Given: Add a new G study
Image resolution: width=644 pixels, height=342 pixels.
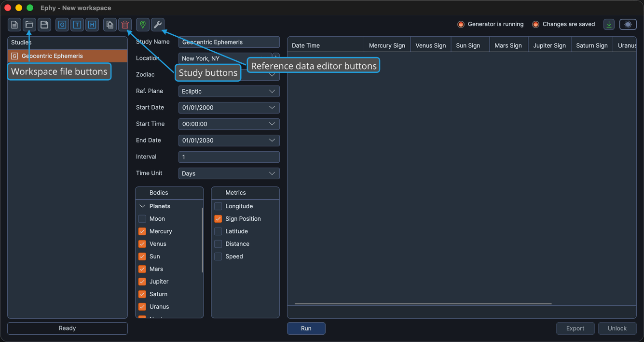Looking at the screenshot, I should click(62, 25).
